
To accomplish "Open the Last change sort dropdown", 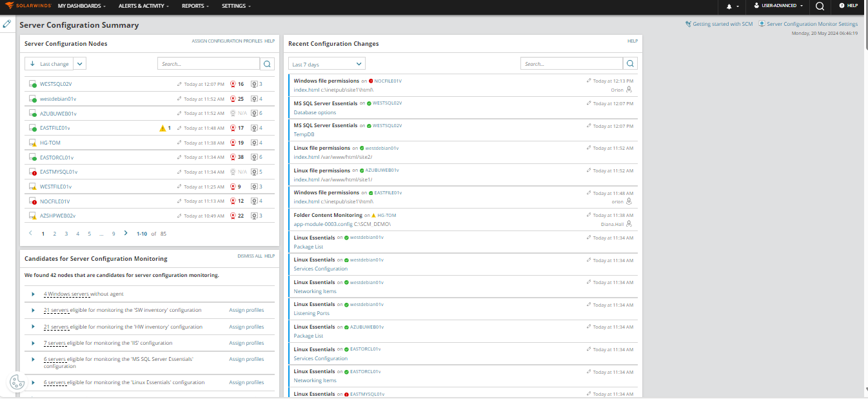I will tap(80, 64).
